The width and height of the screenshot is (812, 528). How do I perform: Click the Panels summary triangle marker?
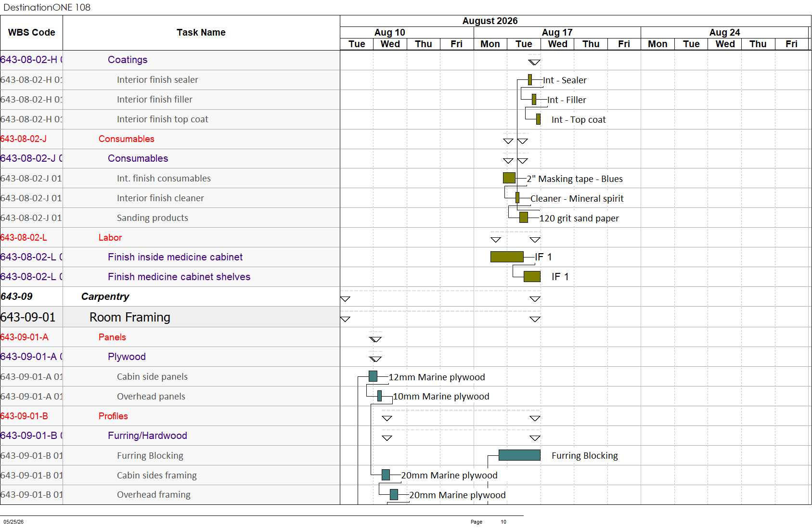[375, 339]
